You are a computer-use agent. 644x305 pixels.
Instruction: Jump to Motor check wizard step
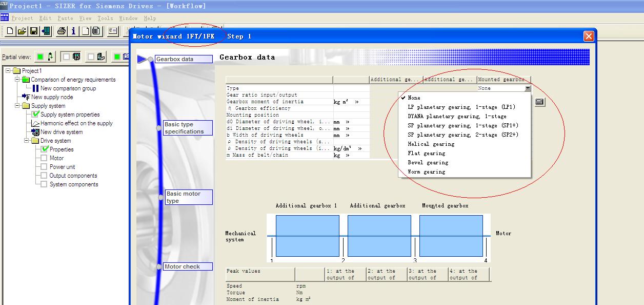click(x=188, y=266)
